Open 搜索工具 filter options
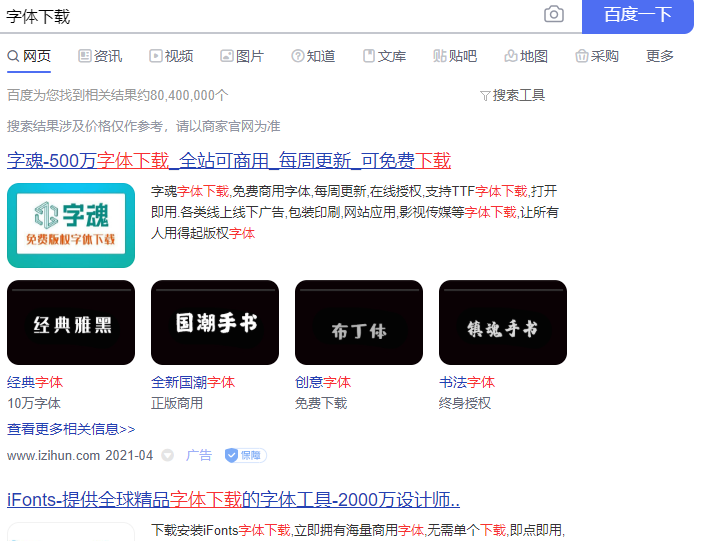The width and height of the screenshot is (721, 541). pos(513,95)
